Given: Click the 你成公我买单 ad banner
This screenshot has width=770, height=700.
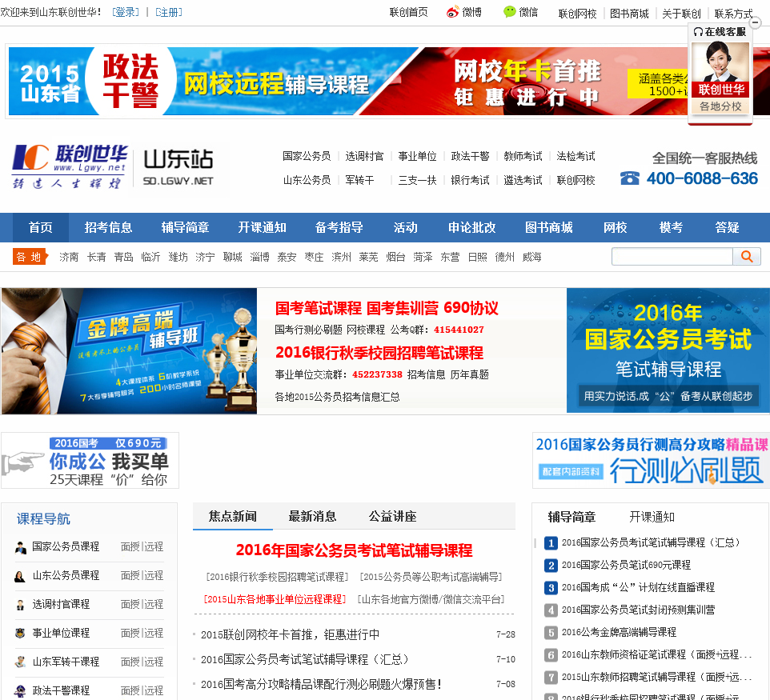Looking at the screenshot, I should tap(90, 461).
